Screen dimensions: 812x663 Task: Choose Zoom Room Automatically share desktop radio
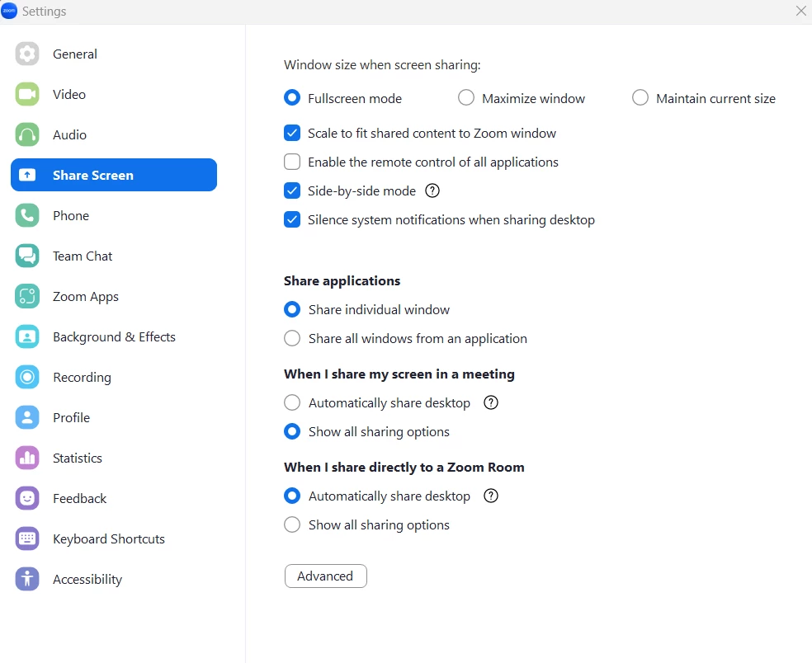coord(292,496)
